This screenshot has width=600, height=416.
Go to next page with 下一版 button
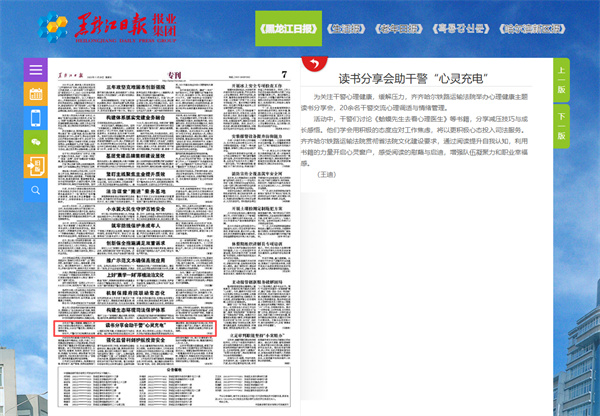click(x=562, y=126)
